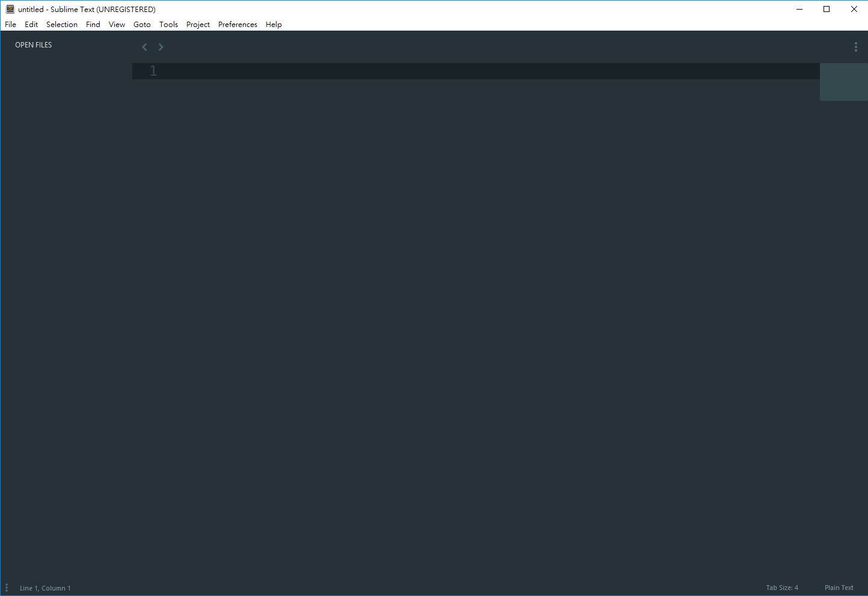Click the OPEN FILES sidebar heading
Screen dimensions: 868x596
pyautogui.click(x=34, y=45)
